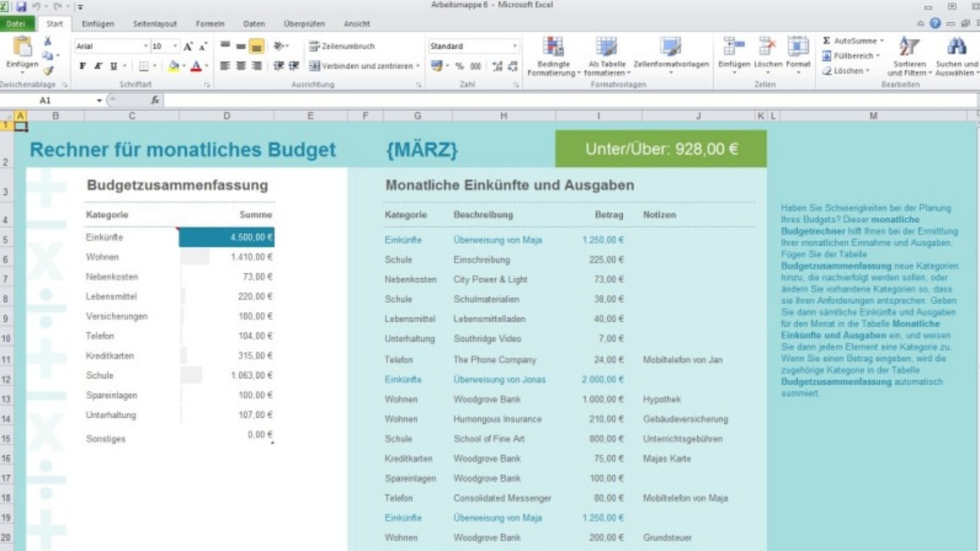The height and width of the screenshot is (551, 980).
Task: Switch to the Seitenlayout tab
Action: pyautogui.click(x=155, y=24)
